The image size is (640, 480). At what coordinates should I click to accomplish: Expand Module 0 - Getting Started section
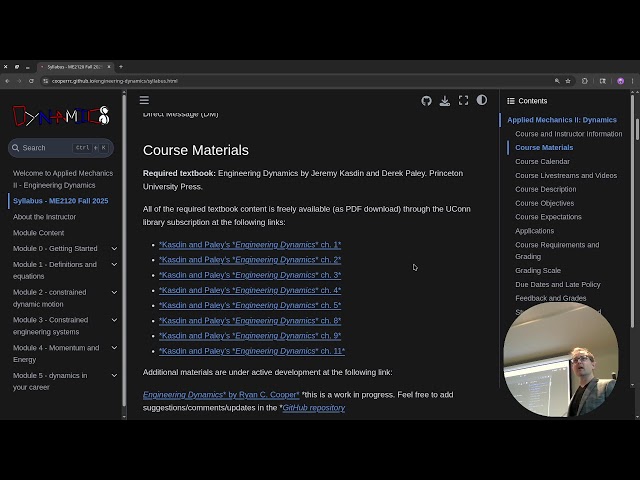point(114,249)
